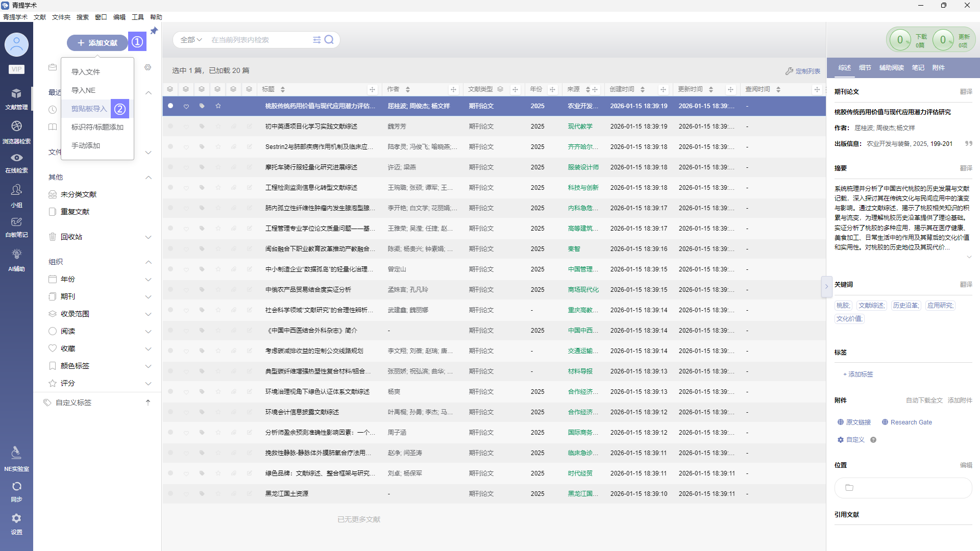Click the search magnifier icon
This screenshot has width=980, height=551.
pyautogui.click(x=329, y=40)
